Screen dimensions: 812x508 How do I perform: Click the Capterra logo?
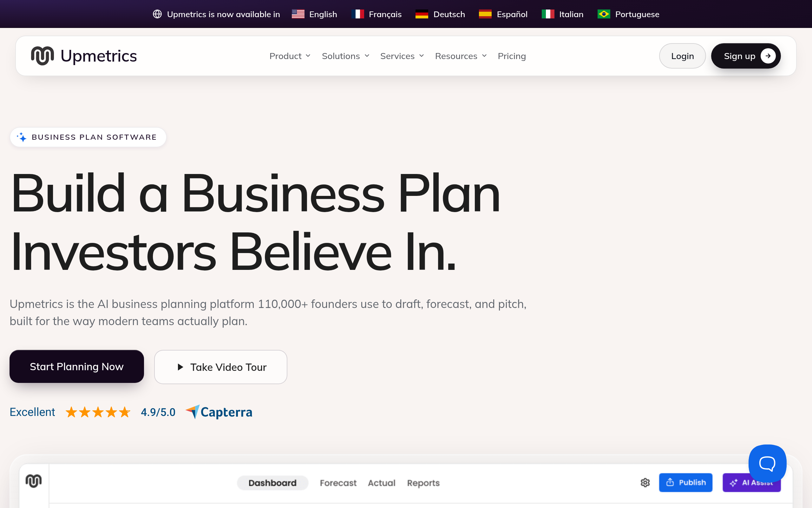pyautogui.click(x=219, y=412)
